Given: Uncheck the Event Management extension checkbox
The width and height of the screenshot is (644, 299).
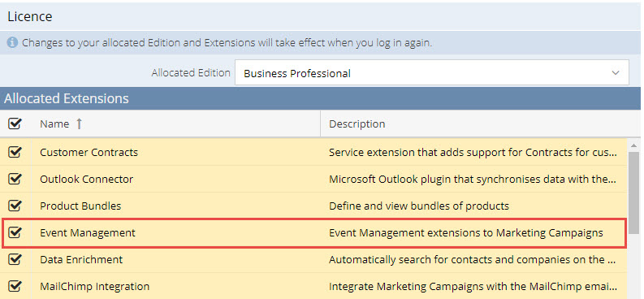Looking at the screenshot, I should pyautogui.click(x=15, y=233).
